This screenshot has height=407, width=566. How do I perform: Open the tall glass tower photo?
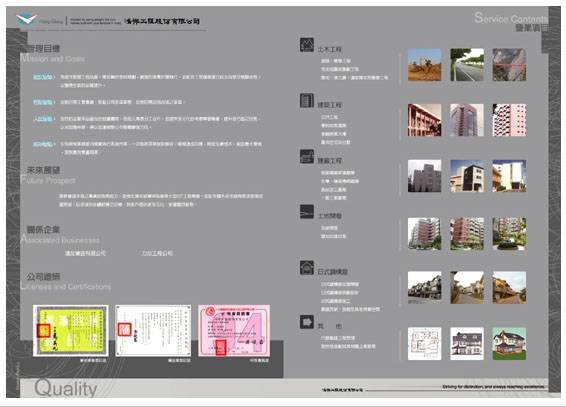click(467, 120)
